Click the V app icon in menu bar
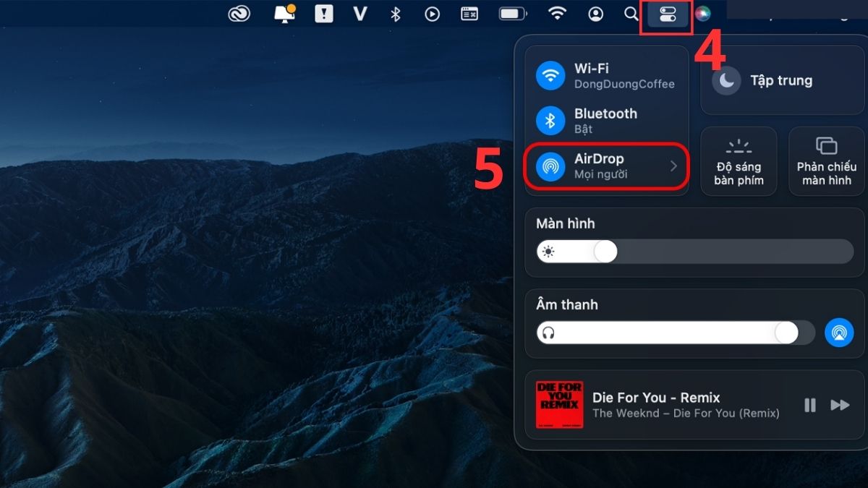The image size is (868, 488). pyautogui.click(x=359, y=14)
